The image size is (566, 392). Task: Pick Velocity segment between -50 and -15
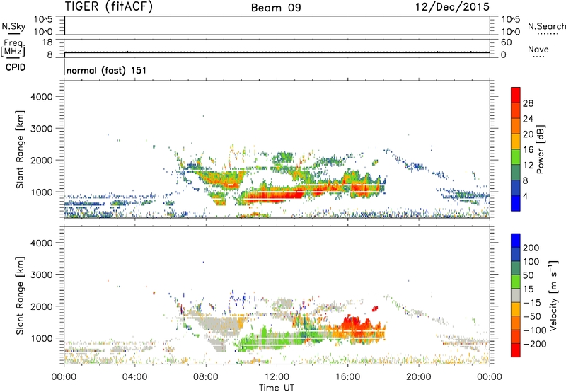(x=516, y=309)
